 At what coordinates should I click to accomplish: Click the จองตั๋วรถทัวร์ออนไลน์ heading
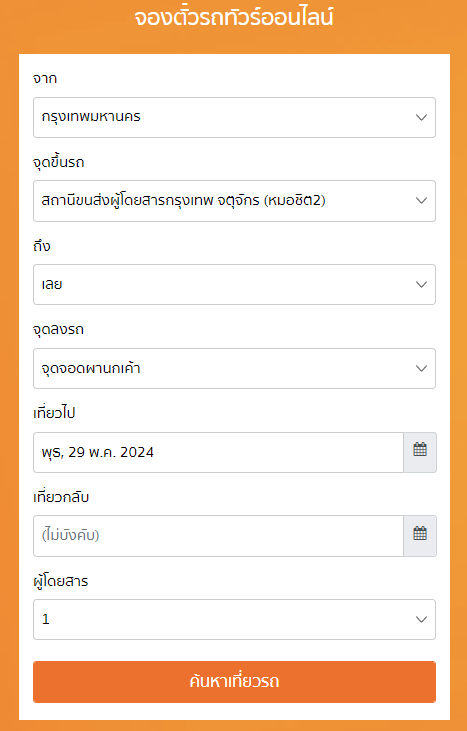(x=234, y=18)
